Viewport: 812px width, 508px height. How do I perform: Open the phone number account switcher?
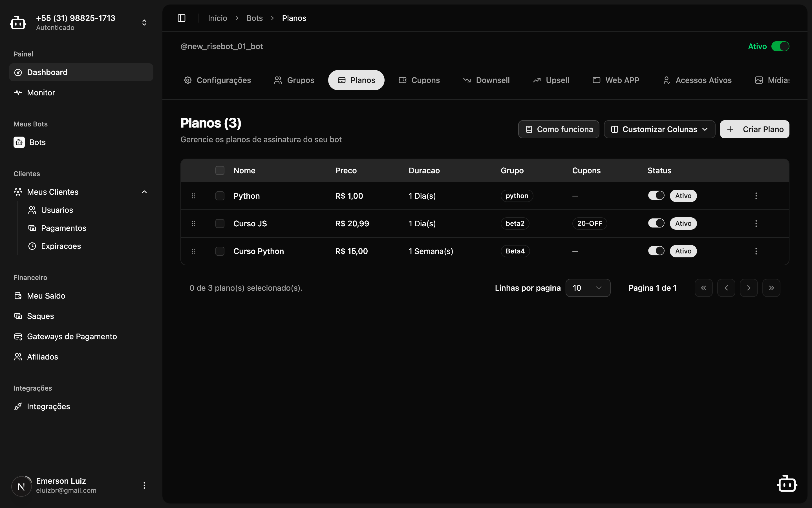(81, 23)
